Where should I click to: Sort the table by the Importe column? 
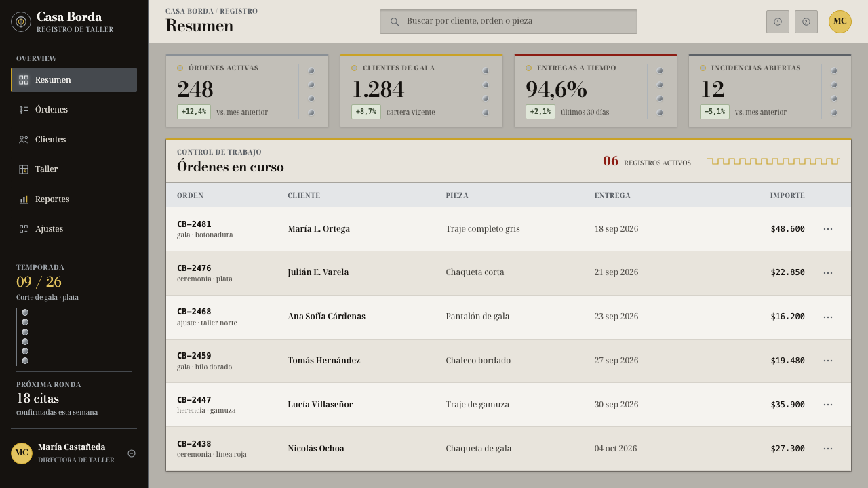[x=787, y=196]
